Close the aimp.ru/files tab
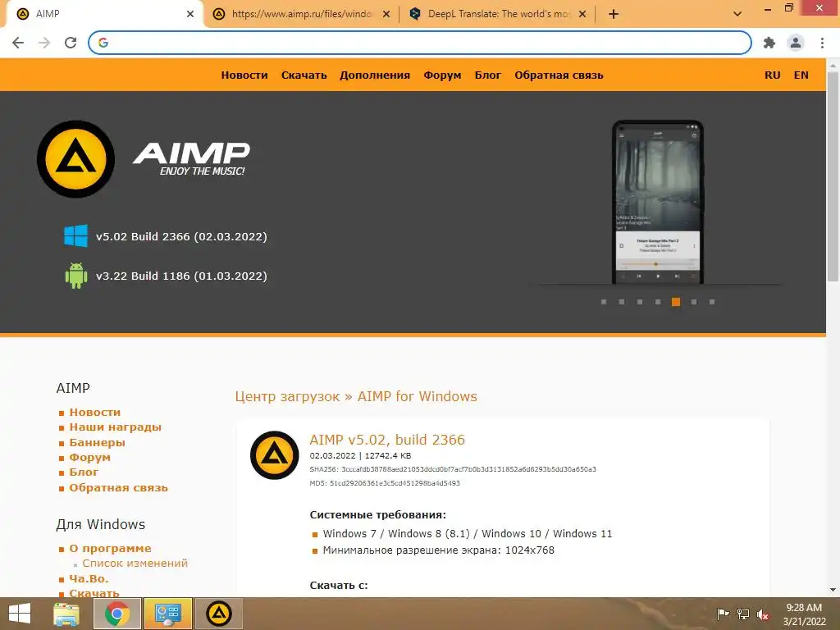840x630 pixels. pyautogui.click(x=386, y=14)
